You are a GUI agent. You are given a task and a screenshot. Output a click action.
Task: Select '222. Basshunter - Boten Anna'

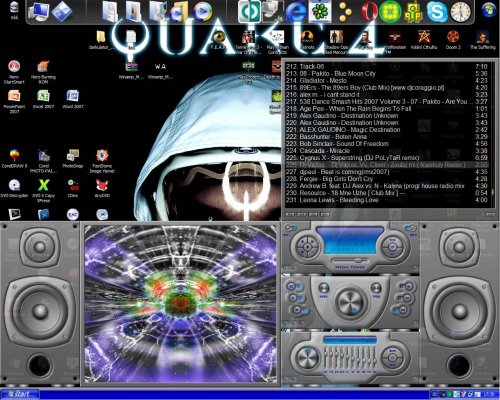tap(387, 137)
